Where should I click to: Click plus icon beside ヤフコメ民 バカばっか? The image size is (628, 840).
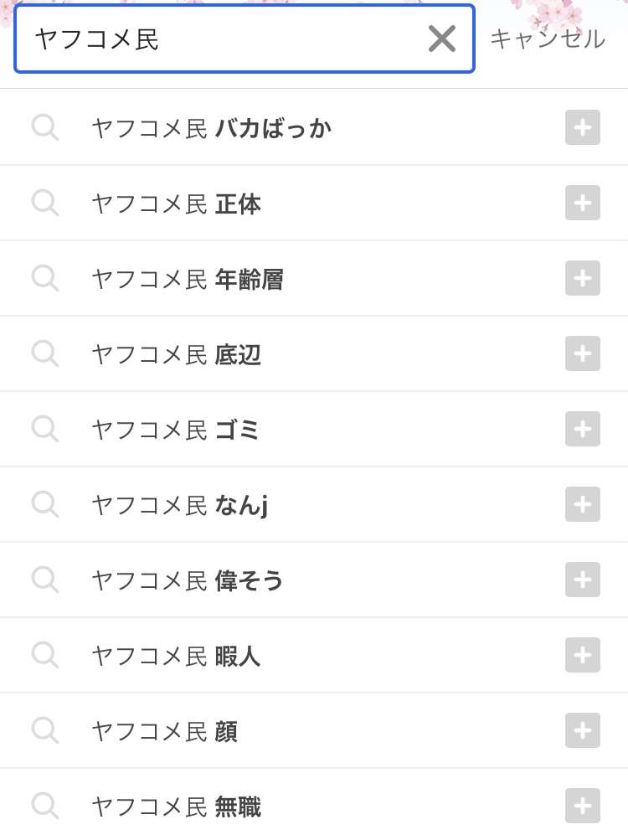583,127
